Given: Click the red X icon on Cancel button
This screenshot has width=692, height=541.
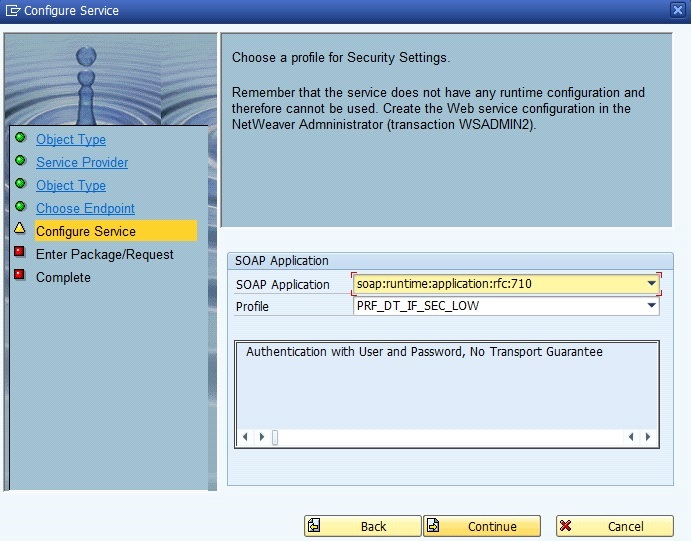Looking at the screenshot, I should (566, 526).
